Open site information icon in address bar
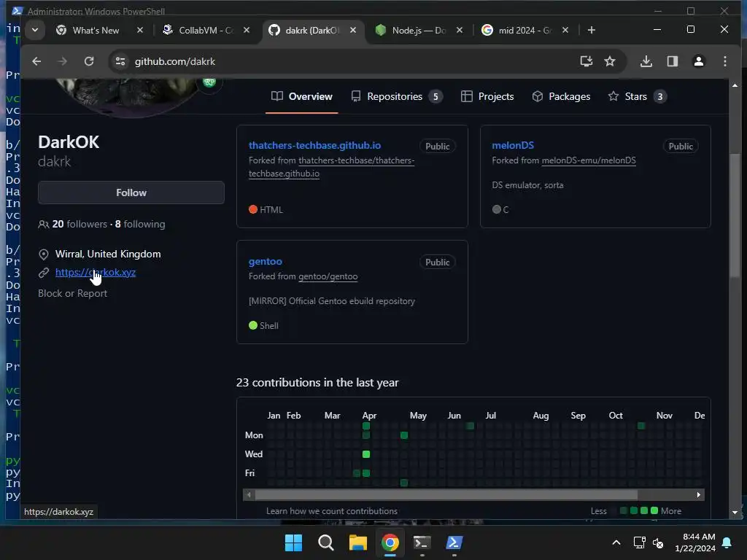The height and width of the screenshot is (560, 747). 120,61
